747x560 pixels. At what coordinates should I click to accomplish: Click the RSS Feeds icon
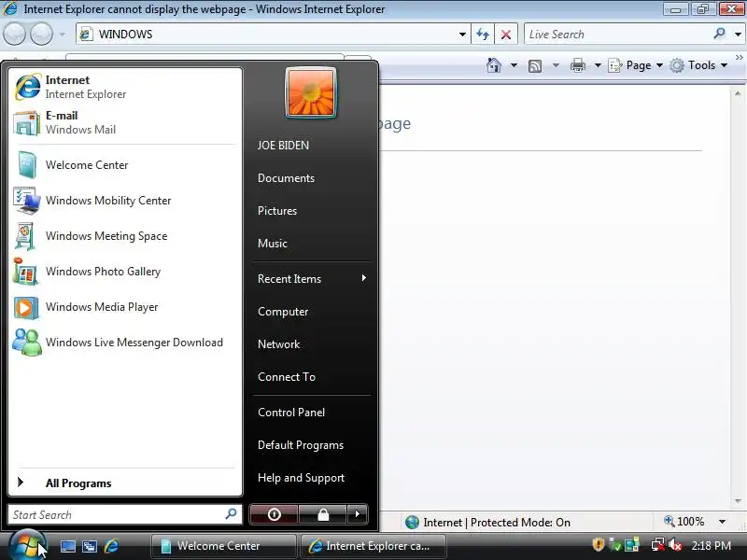(x=535, y=65)
